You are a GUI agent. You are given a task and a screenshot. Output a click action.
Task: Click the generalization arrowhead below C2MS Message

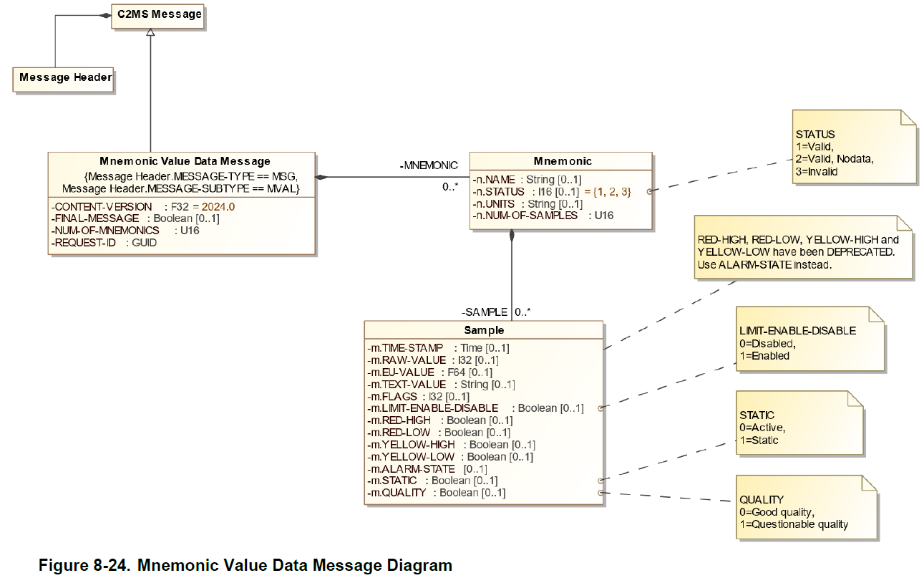point(150,33)
